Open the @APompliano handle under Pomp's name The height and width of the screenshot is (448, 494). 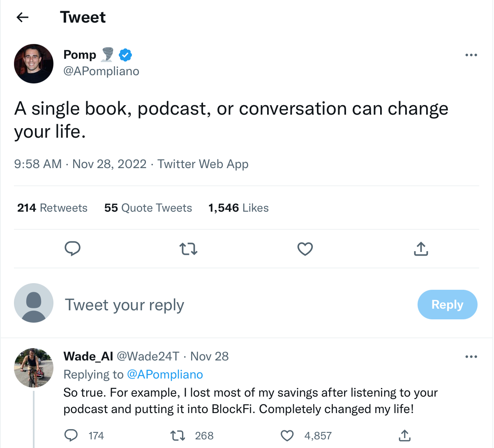point(101,71)
